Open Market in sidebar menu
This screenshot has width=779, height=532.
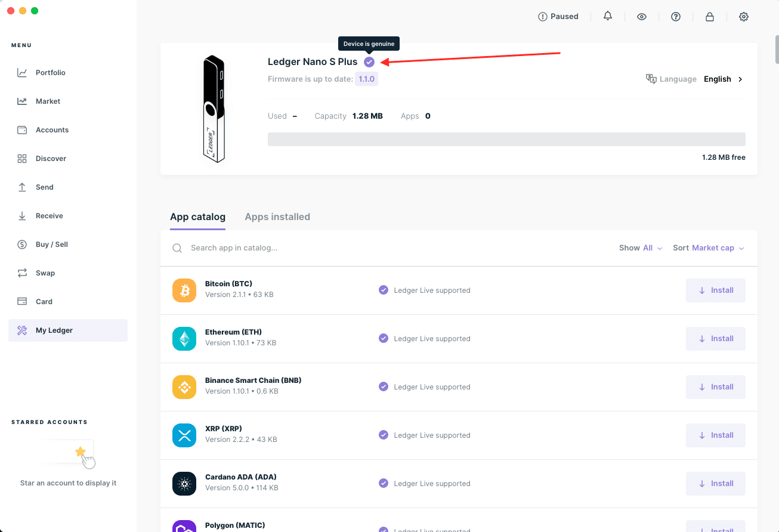point(68,101)
